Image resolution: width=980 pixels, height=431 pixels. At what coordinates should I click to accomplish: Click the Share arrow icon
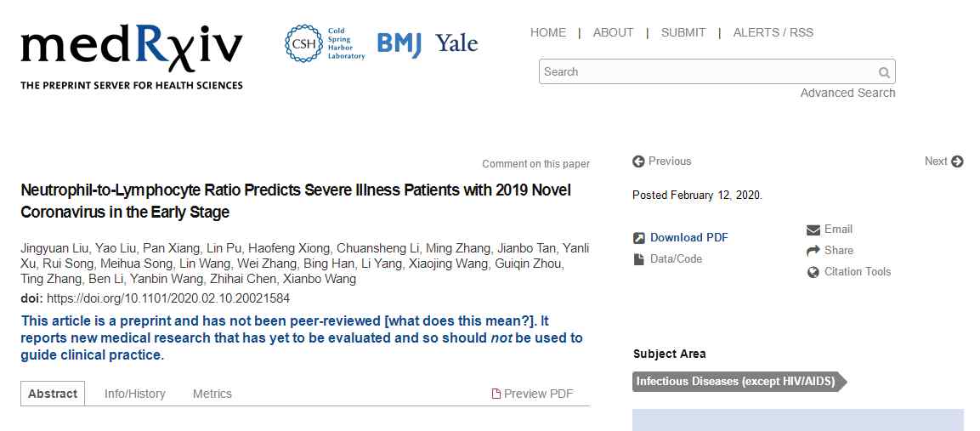tap(813, 251)
